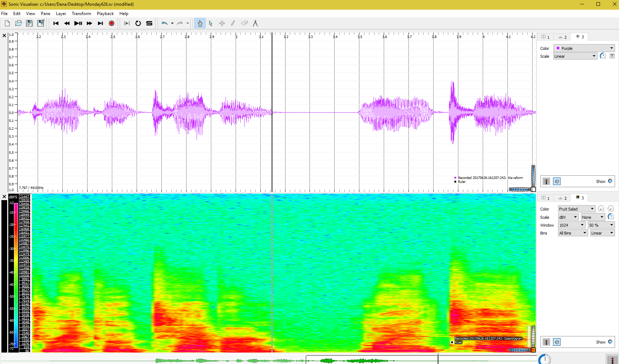The image size is (619, 364).
Task: Click the Undo arrow icon
Action: pyautogui.click(x=164, y=23)
